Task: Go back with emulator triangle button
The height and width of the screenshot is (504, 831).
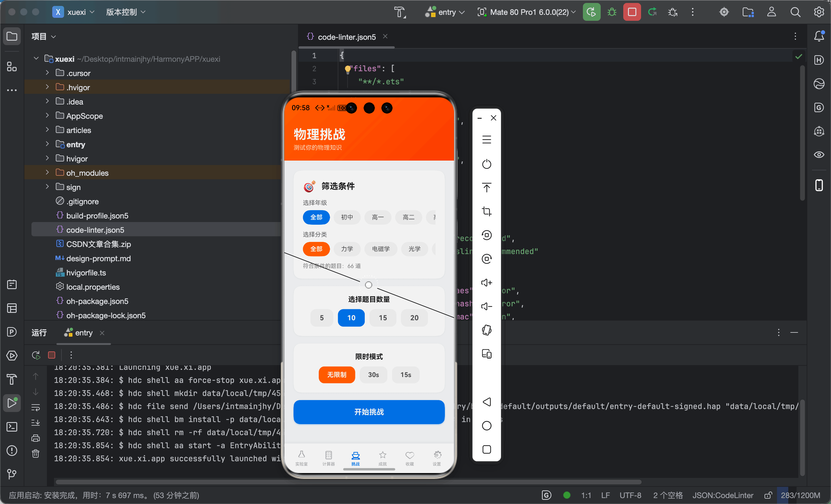Action: click(x=486, y=402)
